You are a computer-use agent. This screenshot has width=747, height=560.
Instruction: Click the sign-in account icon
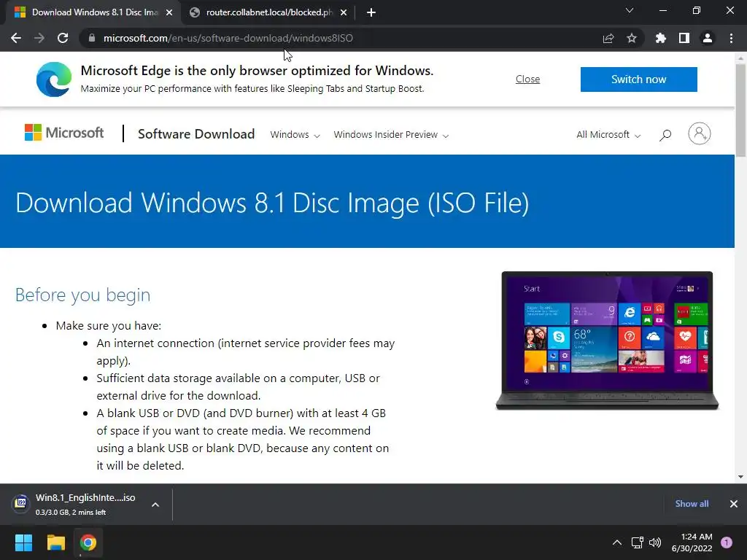699,134
